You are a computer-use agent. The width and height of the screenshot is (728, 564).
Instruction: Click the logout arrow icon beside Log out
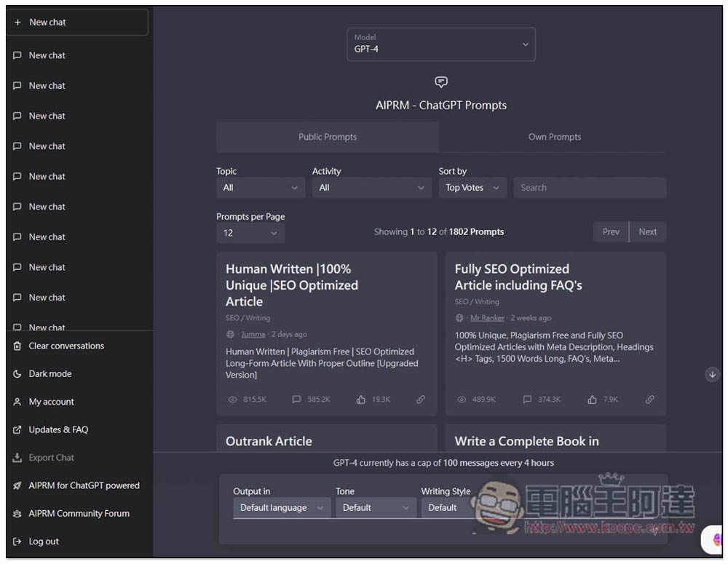click(17, 541)
